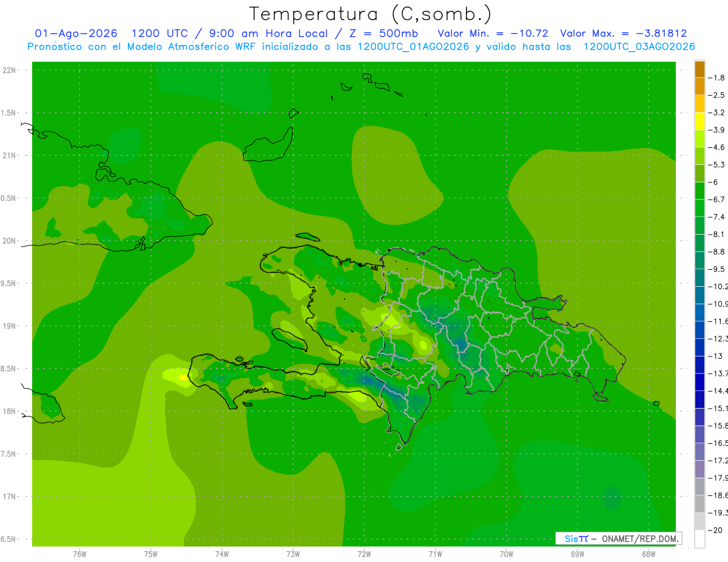
Task: Click the '-5.3' legend value
Action: [716, 164]
